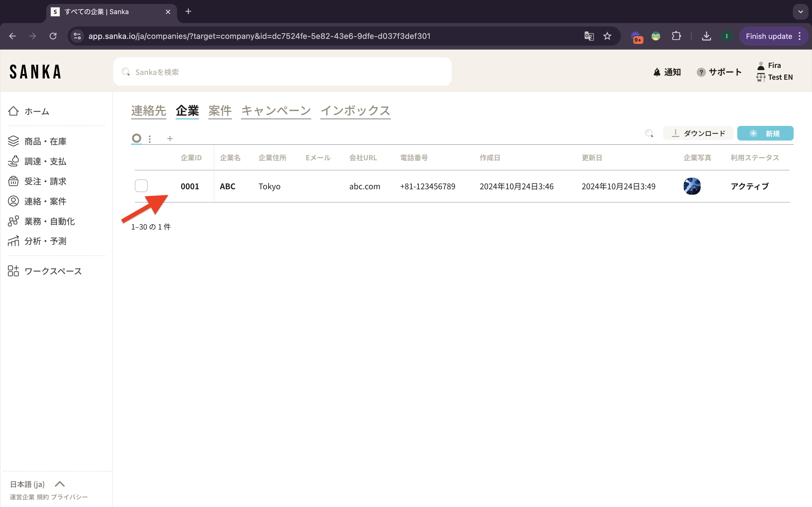Screen dimensions: 812x507
Task: Click the table search magnifier icon
Action: (x=649, y=134)
